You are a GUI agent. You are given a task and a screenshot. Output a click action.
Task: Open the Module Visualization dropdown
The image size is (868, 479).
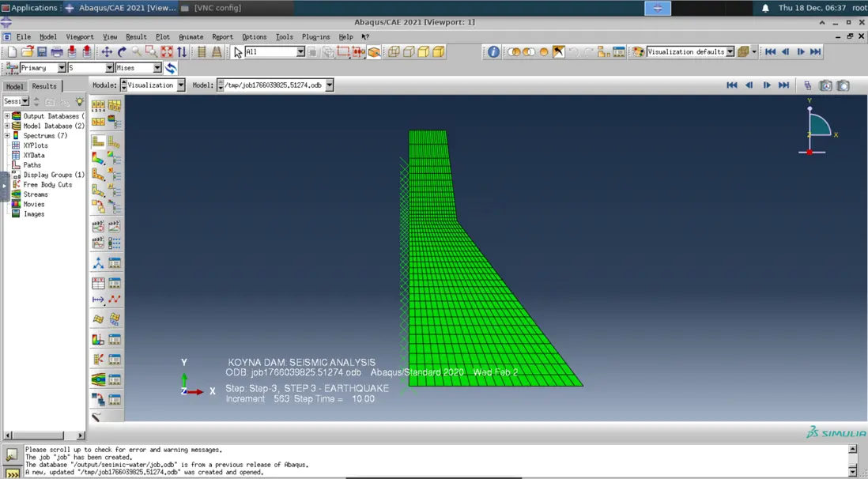pyautogui.click(x=180, y=85)
